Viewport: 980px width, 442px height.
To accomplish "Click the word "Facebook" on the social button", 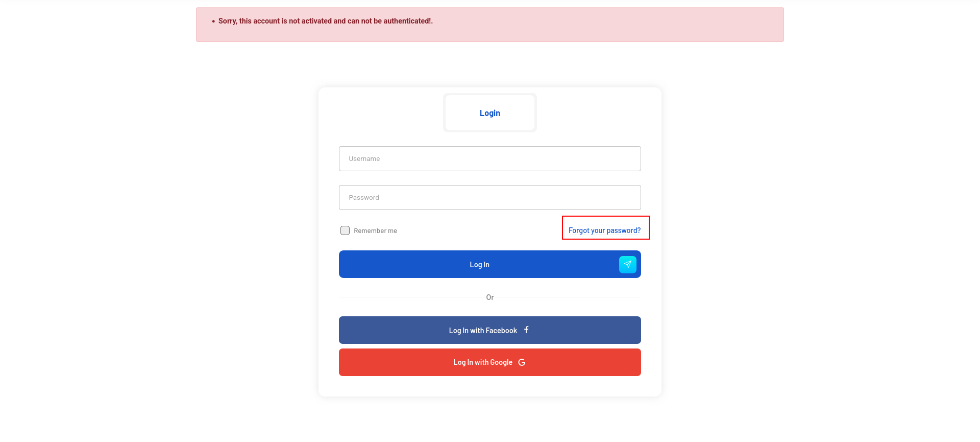I will click(x=501, y=331).
